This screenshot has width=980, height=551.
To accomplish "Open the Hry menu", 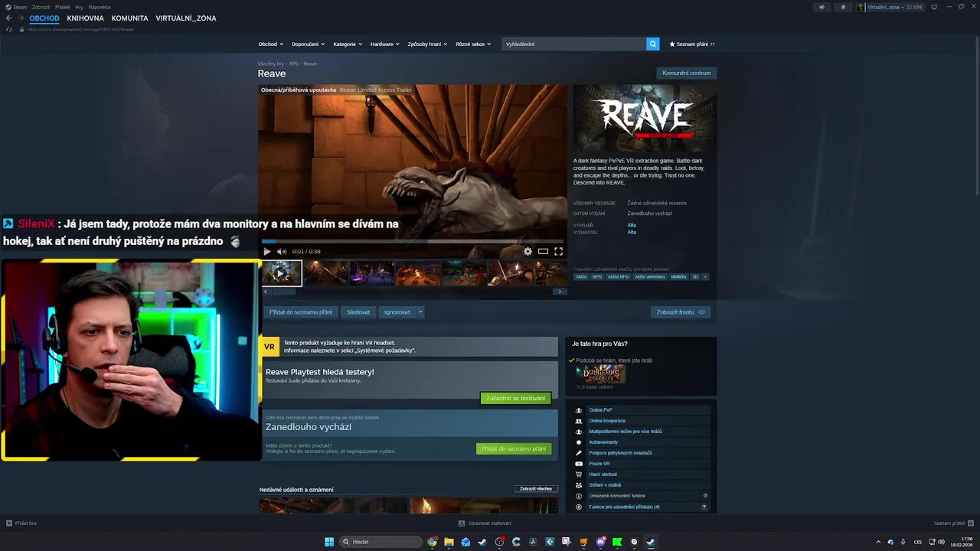I will [79, 7].
